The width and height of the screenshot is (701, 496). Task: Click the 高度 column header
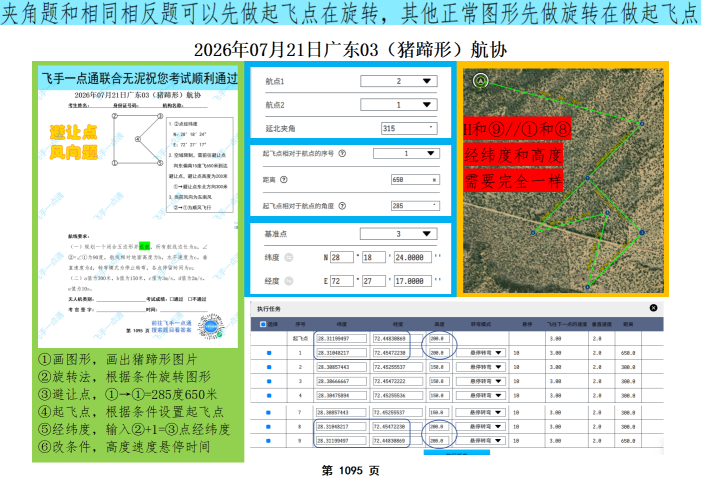(x=439, y=324)
